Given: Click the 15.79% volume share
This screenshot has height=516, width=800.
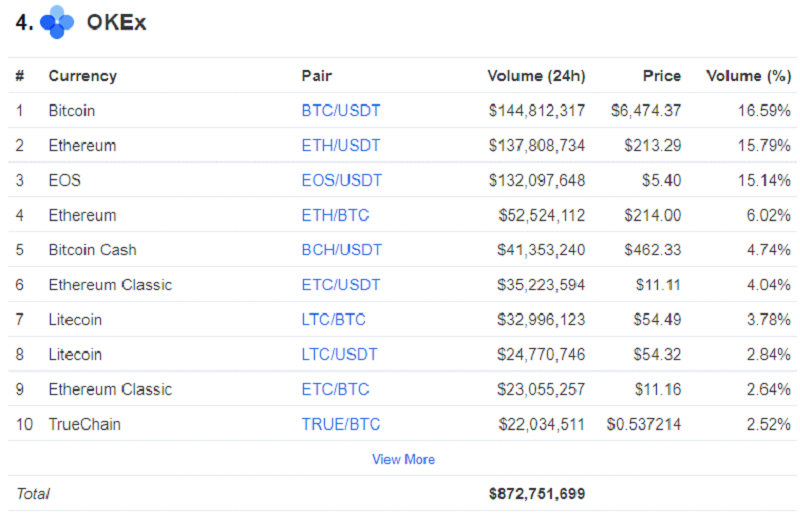Looking at the screenshot, I should (764, 145).
